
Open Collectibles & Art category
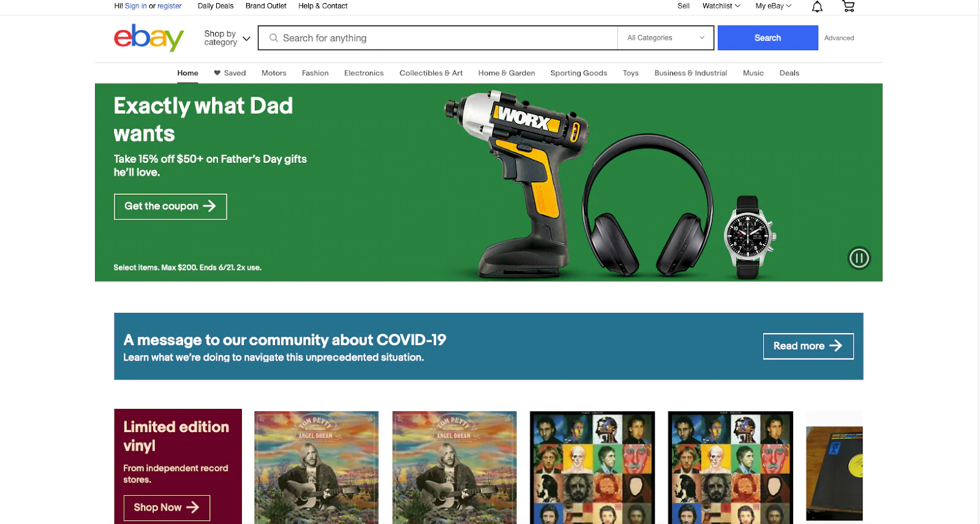point(431,73)
